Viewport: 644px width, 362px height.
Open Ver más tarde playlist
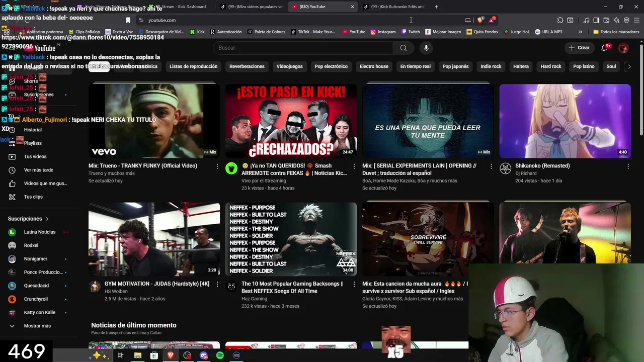(x=38, y=170)
